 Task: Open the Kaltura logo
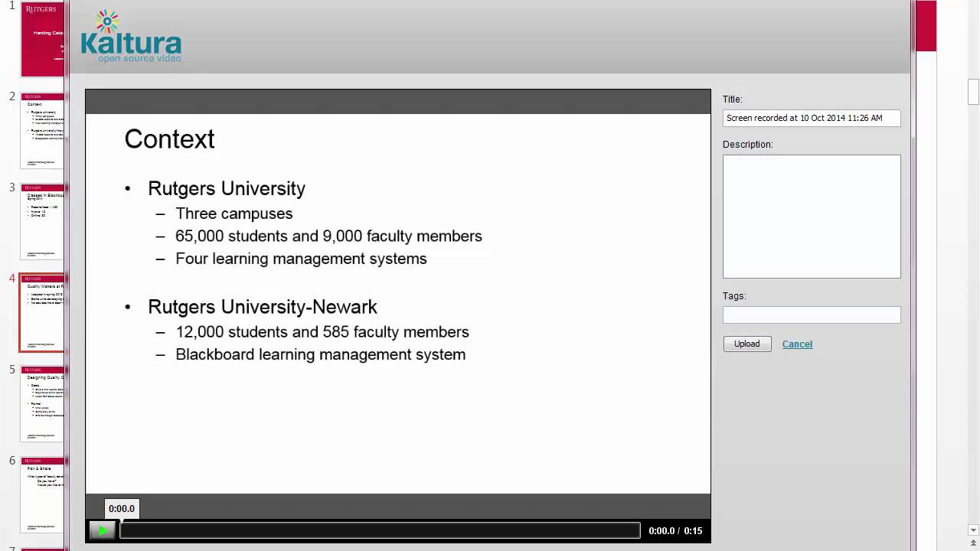(x=131, y=37)
